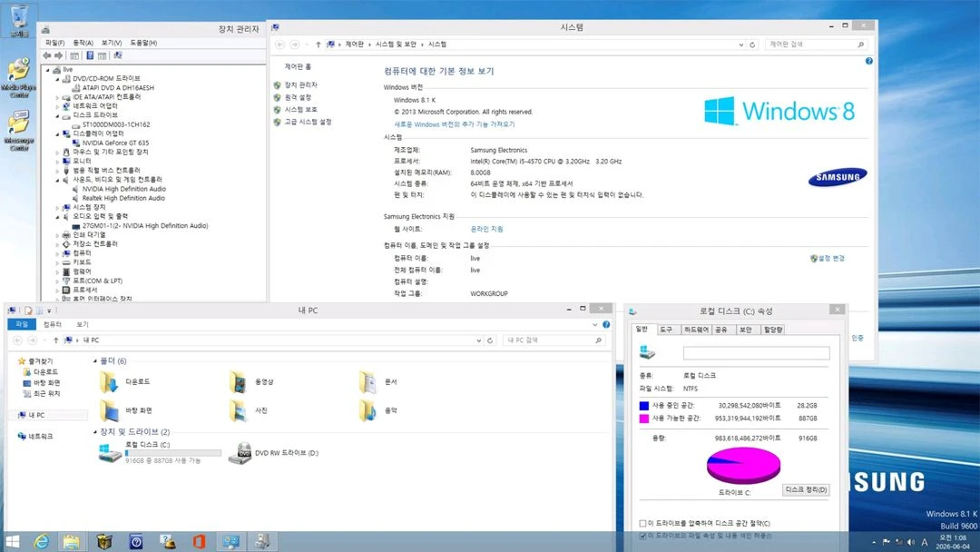Select the NVIDIA GeForce GT 635 device

point(115,143)
